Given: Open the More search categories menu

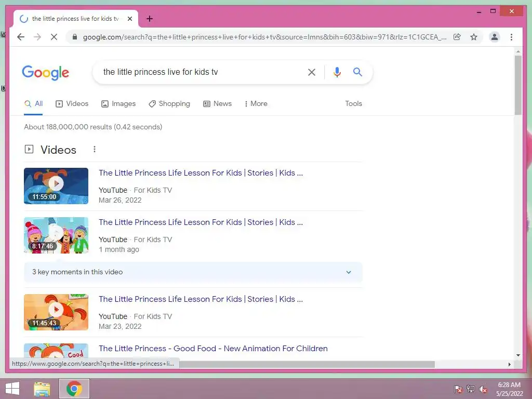Looking at the screenshot, I should click(256, 104).
